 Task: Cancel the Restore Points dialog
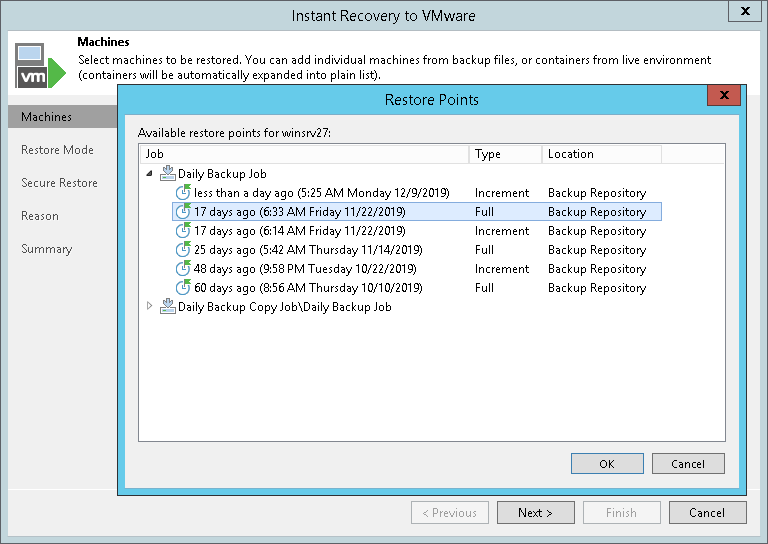tap(688, 464)
